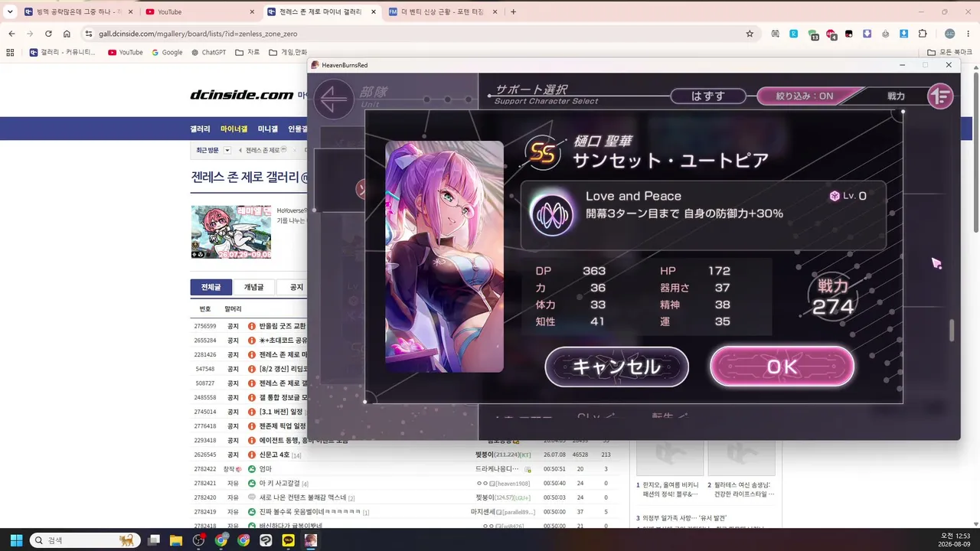
Task: Click the dcinside.com logo
Action: (242, 95)
